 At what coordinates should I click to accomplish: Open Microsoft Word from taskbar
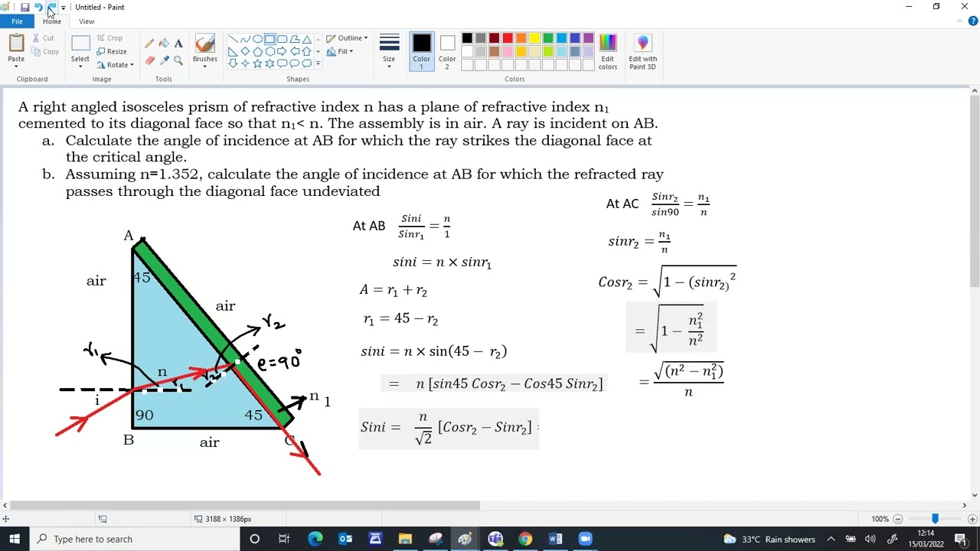555,539
